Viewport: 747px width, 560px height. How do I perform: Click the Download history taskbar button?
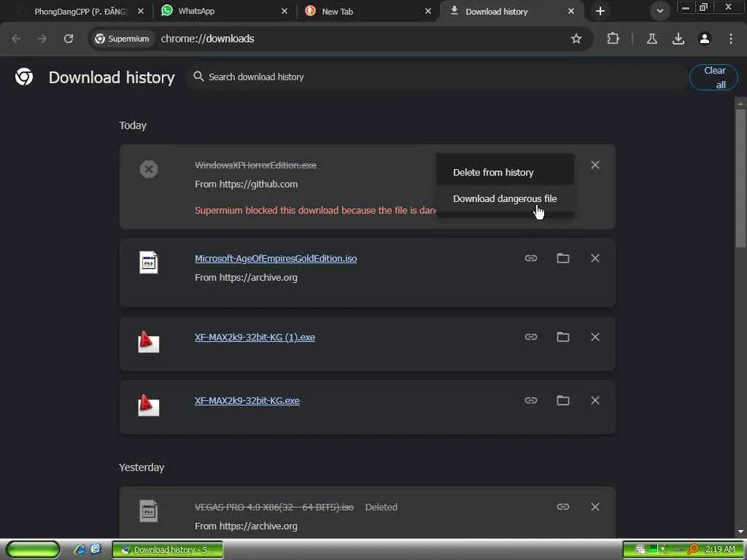click(168, 550)
